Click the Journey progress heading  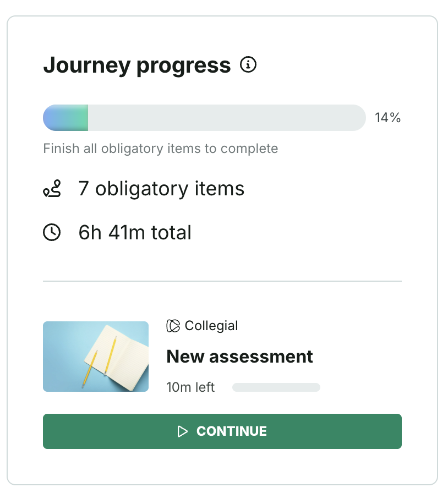pyautogui.click(x=136, y=65)
